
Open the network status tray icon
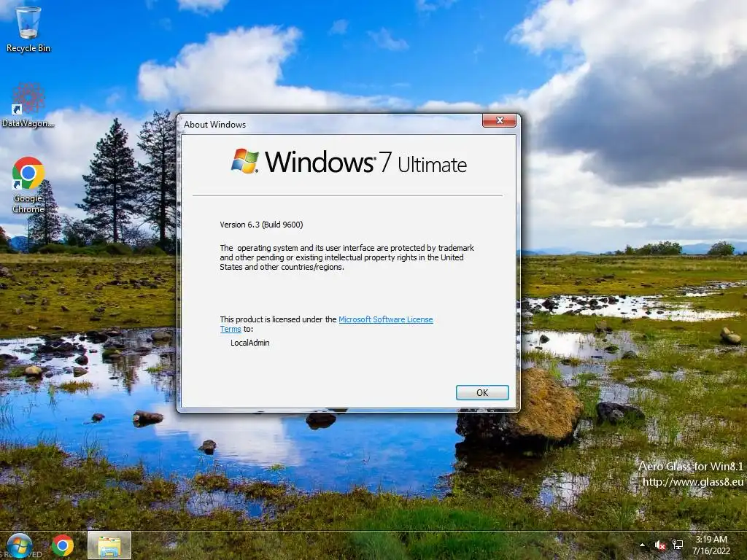[x=678, y=545]
